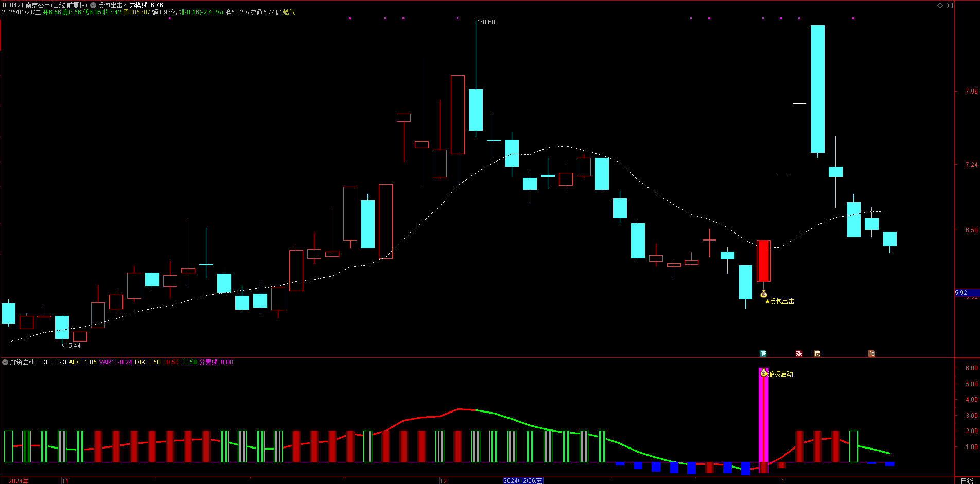Click the ABC: 1.05 indicator value
The height and width of the screenshot is (484, 980).
(x=83, y=362)
